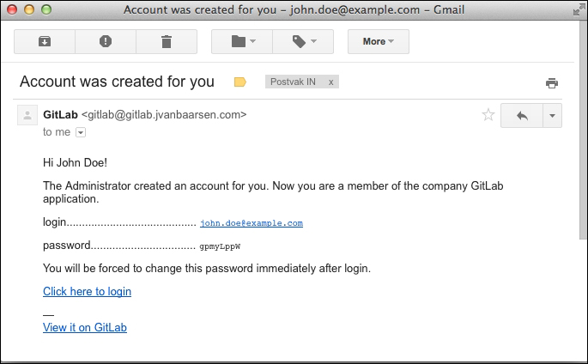Click the Archive email icon
Image resolution: width=588 pixels, height=364 pixels.
(x=45, y=41)
